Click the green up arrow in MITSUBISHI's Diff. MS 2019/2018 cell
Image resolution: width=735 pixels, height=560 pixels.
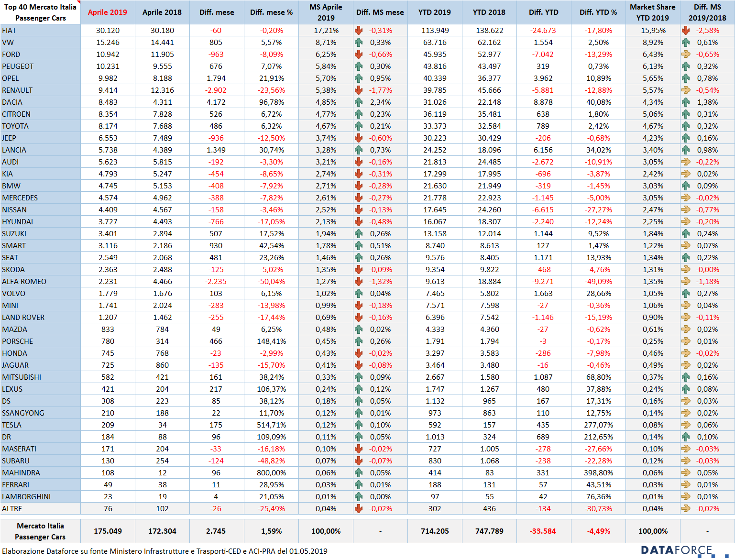click(686, 377)
